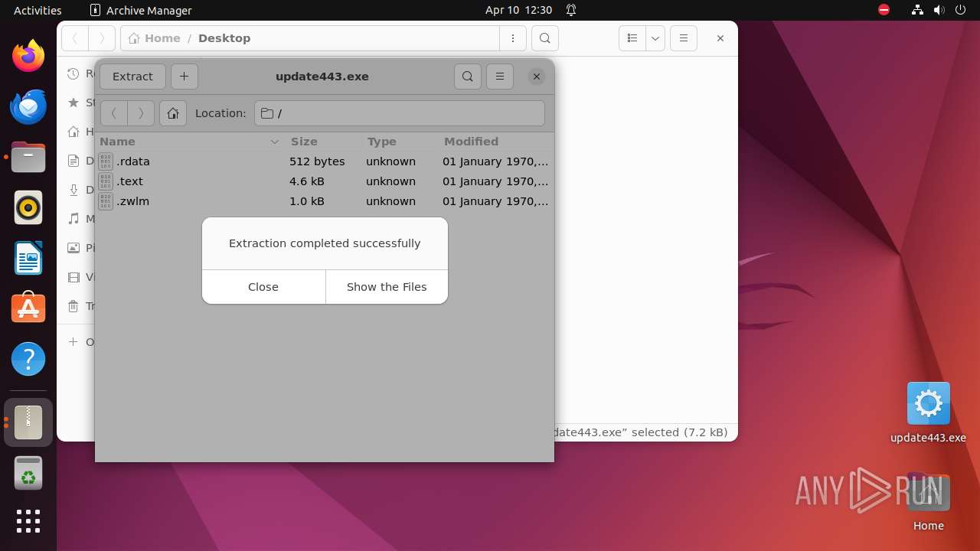980x551 pixels.
Task: Click the .zwlm binary file icon
Action: [106, 201]
